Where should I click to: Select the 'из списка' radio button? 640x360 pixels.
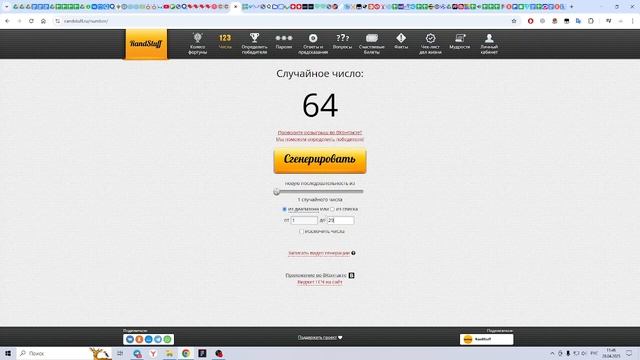click(x=332, y=209)
